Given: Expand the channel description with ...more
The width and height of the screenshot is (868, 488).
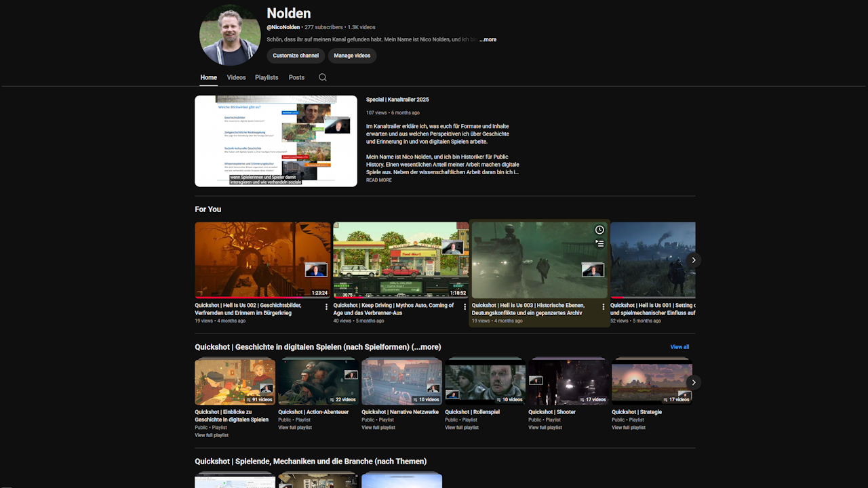Looking at the screenshot, I should coord(488,39).
